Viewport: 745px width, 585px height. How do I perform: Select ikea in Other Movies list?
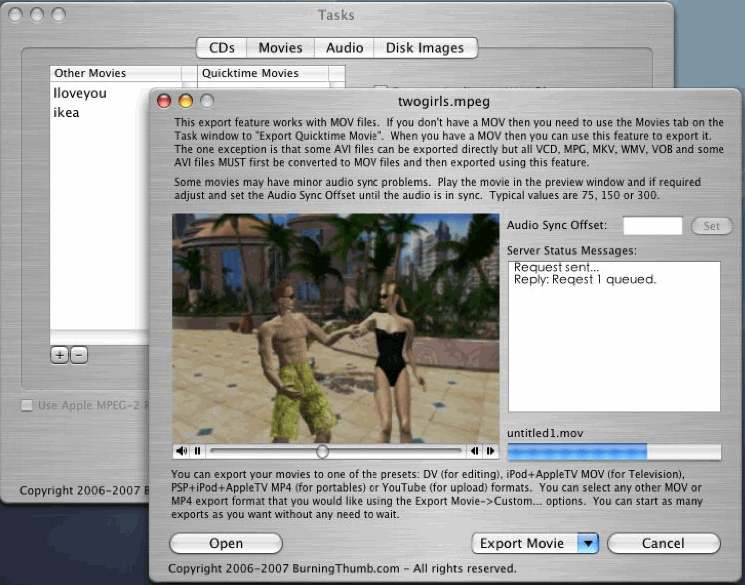67,112
